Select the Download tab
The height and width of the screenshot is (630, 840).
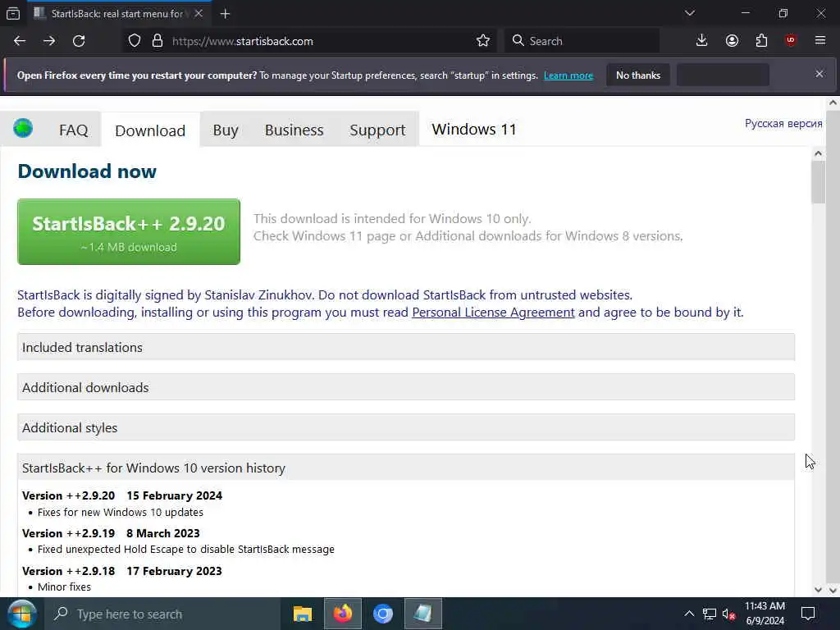point(150,130)
